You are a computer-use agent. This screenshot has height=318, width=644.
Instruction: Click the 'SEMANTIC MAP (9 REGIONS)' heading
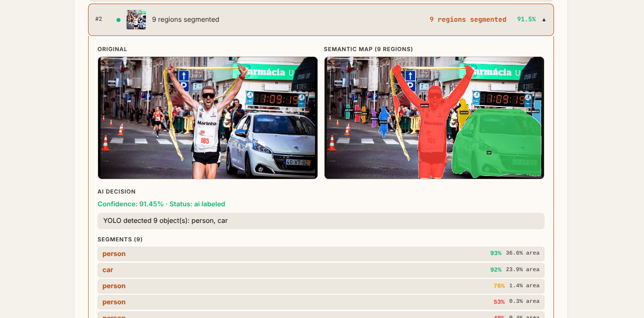click(x=368, y=49)
